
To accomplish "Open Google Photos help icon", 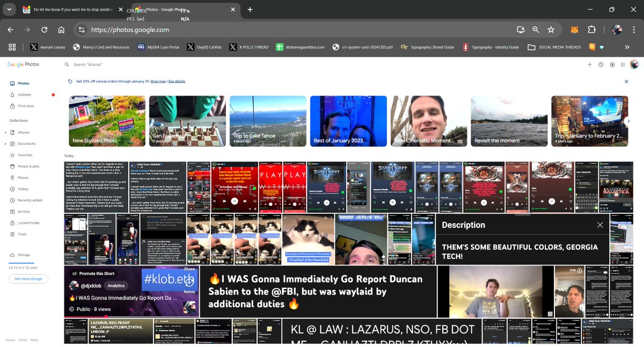I will point(601,64).
